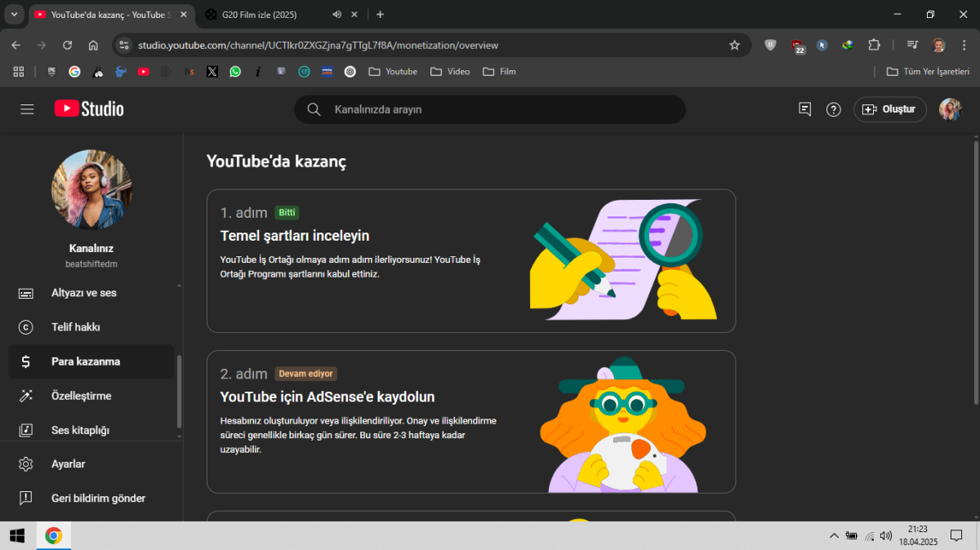
Task: Show hidden system tray icons
Action: (834, 535)
